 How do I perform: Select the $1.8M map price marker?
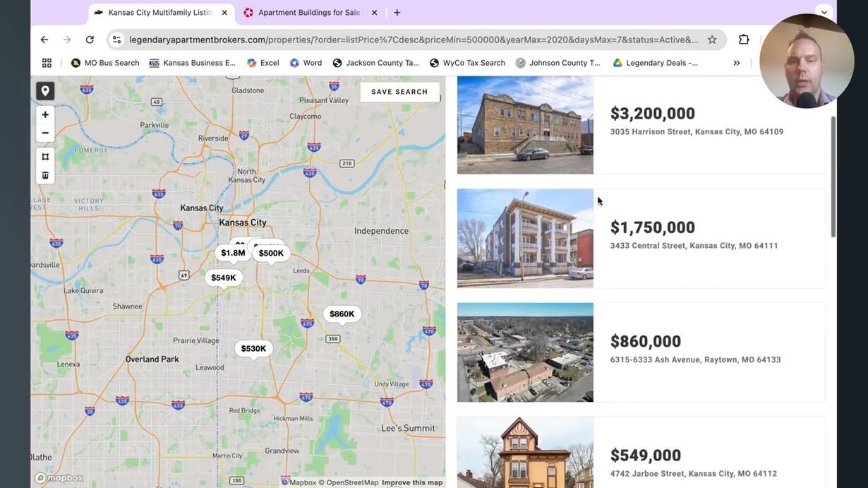pos(233,254)
